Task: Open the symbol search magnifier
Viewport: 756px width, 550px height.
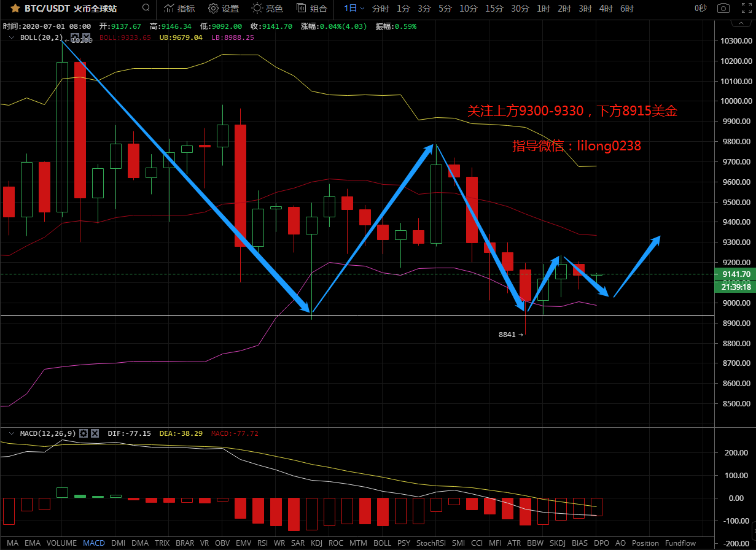Action: 146,9
